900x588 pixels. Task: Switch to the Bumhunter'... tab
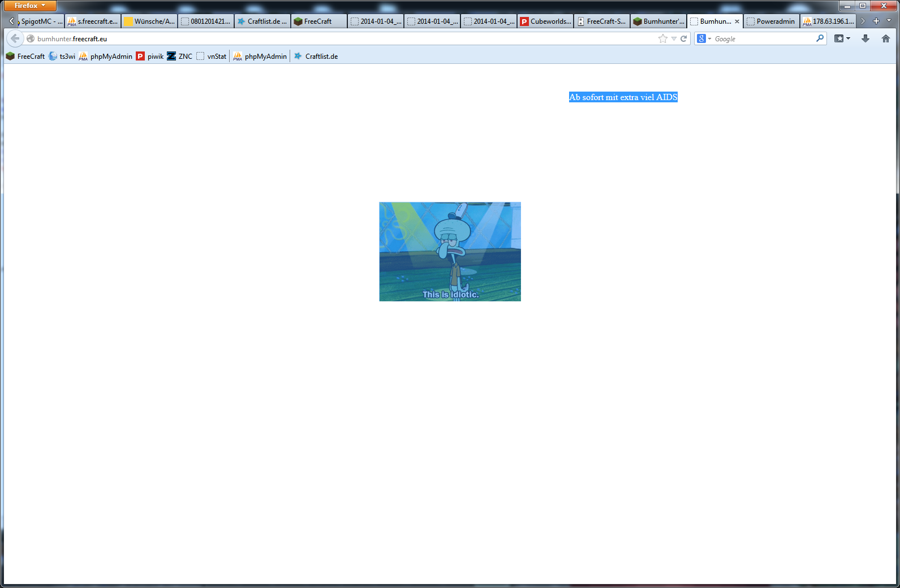tap(658, 21)
